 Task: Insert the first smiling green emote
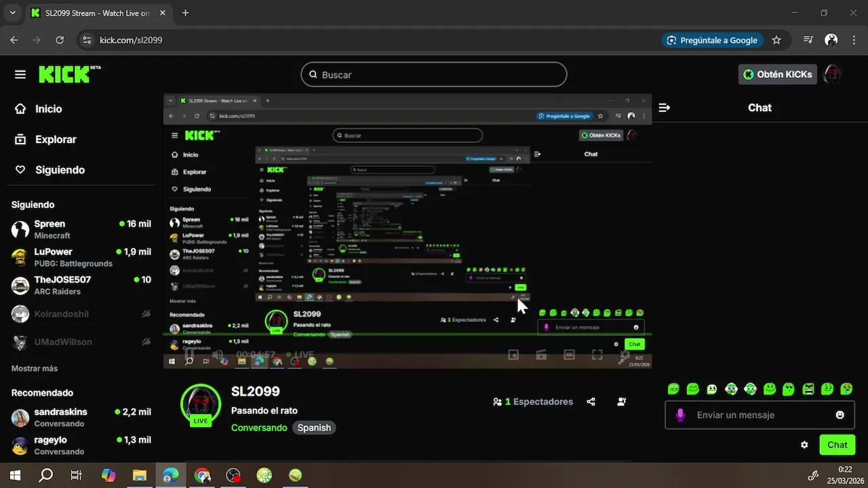pyautogui.click(x=673, y=389)
